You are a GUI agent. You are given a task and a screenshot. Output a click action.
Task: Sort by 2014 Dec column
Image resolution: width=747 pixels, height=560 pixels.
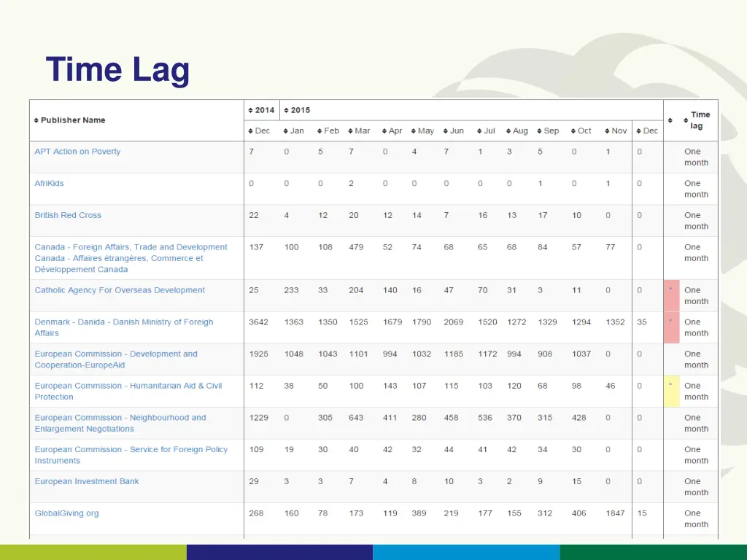(x=259, y=131)
